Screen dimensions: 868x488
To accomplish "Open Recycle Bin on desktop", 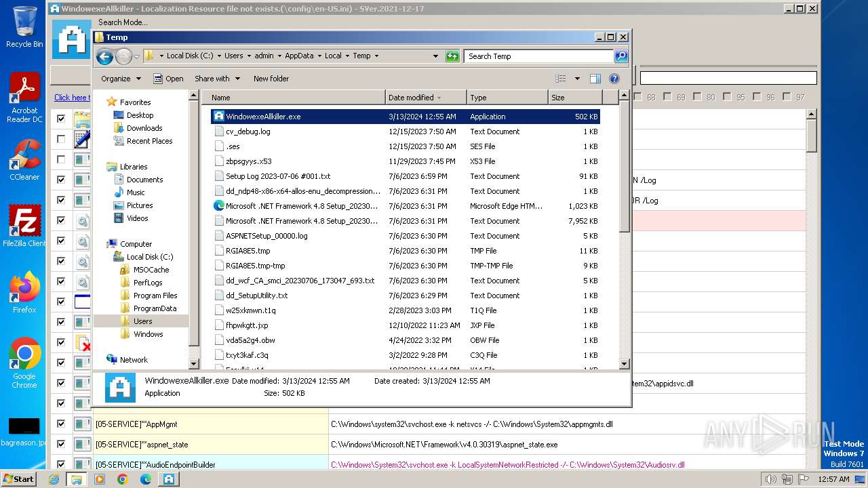I will pyautogui.click(x=24, y=27).
